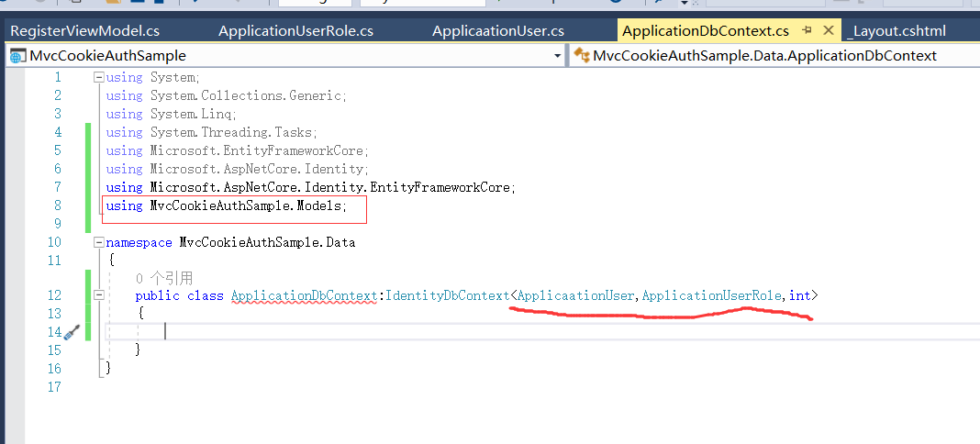Image resolution: width=980 pixels, height=444 pixels.
Task: Select the ApplicaationUser.cs tab
Action: pos(498,30)
